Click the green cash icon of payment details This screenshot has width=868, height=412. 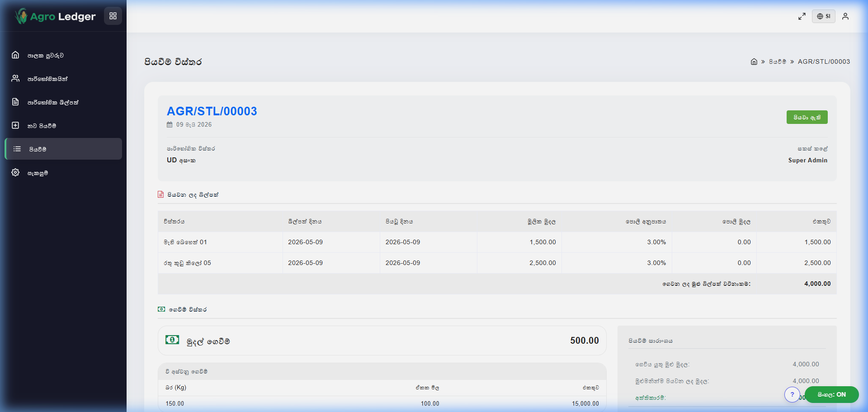coord(161,309)
